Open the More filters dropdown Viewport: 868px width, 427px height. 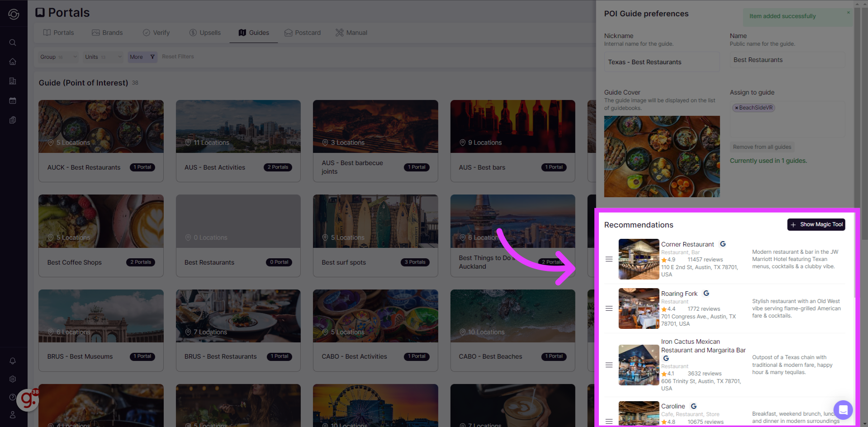click(x=142, y=57)
